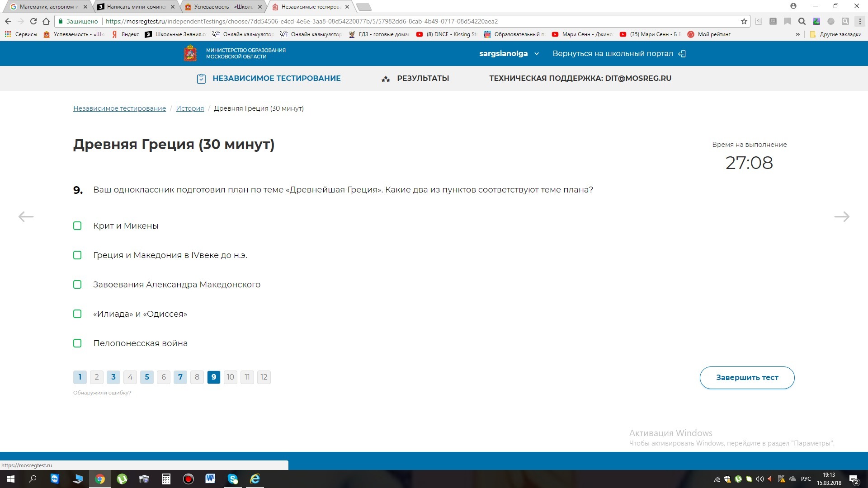Screen dimensions: 868x488
Task: Open the 'РЕЗУЛЬТАТЫ' menu item
Action: pyautogui.click(x=423, y=79)
